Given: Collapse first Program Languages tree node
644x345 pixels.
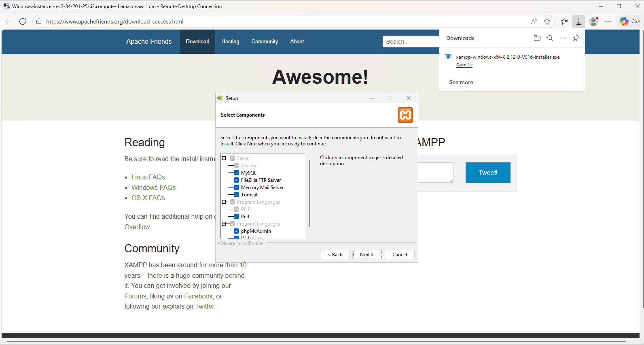Looking at the screenshot, I should click(224, 202).
